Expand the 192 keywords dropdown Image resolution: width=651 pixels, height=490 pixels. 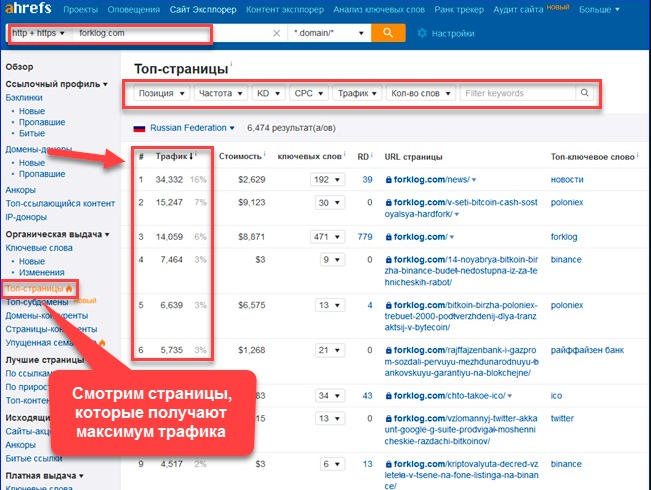pos(327,180)
